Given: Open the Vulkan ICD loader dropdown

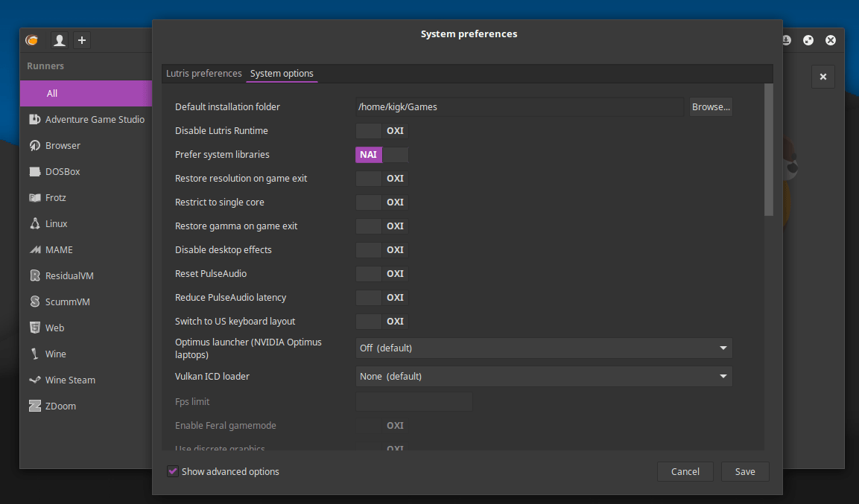Looking at the screenshot, I should tap(544, 377).
